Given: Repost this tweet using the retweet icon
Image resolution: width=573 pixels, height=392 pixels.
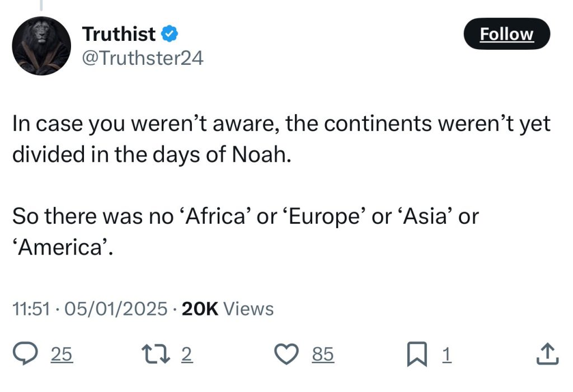Looking at the screenshot, I should click(156, 353).
